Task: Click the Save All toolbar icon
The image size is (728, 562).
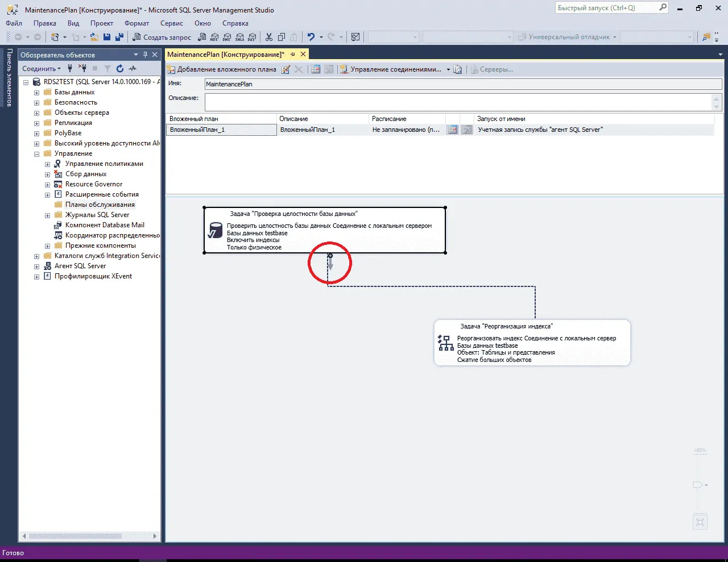Action: 119,37
